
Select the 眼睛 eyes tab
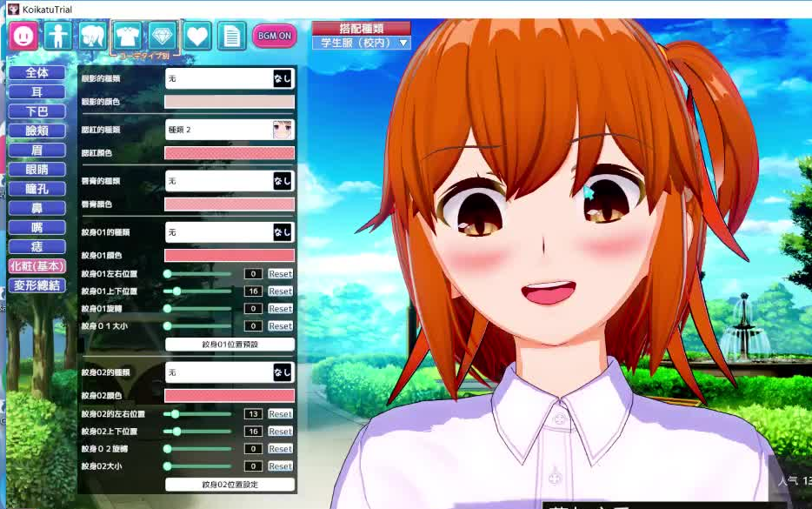37,170
